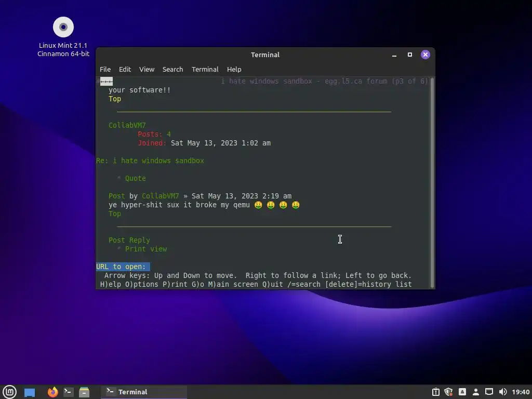This screenshot has width=532, height=399.
Task: Open the volume sound tray icon
Action: coord(503,392)
